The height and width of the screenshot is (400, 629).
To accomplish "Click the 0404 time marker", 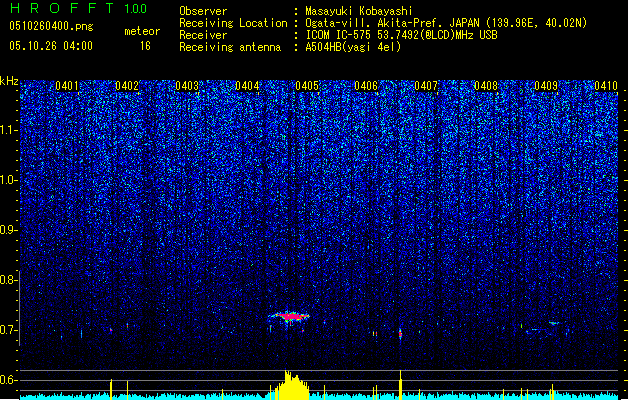I will coord(247,86).
